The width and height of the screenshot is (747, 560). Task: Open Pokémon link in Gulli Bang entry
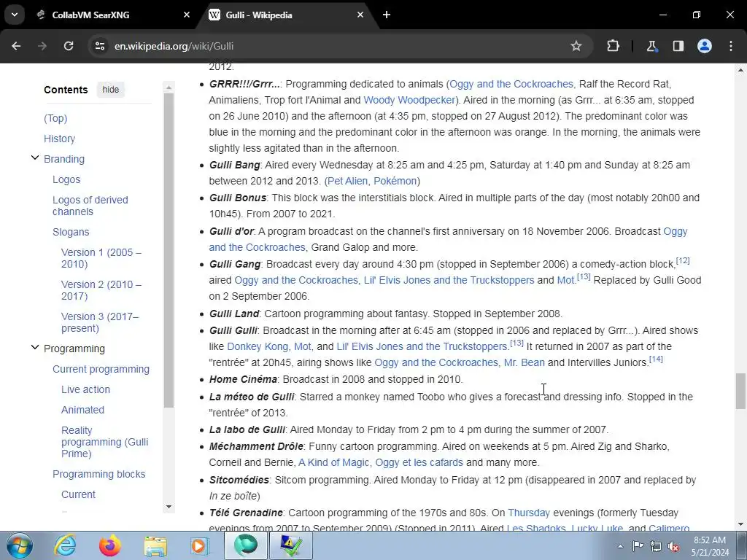click(x=395, y=181)
